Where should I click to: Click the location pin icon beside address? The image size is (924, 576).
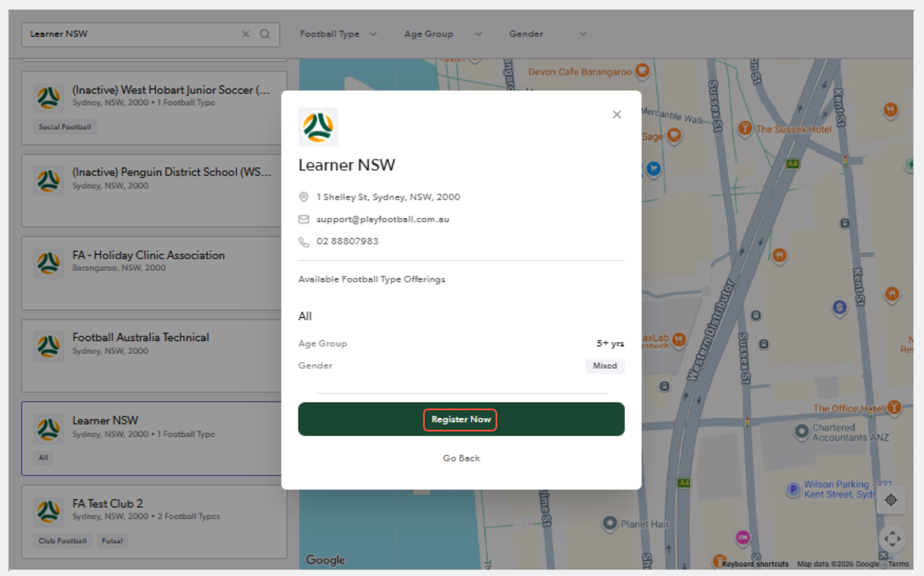[303, 197]
